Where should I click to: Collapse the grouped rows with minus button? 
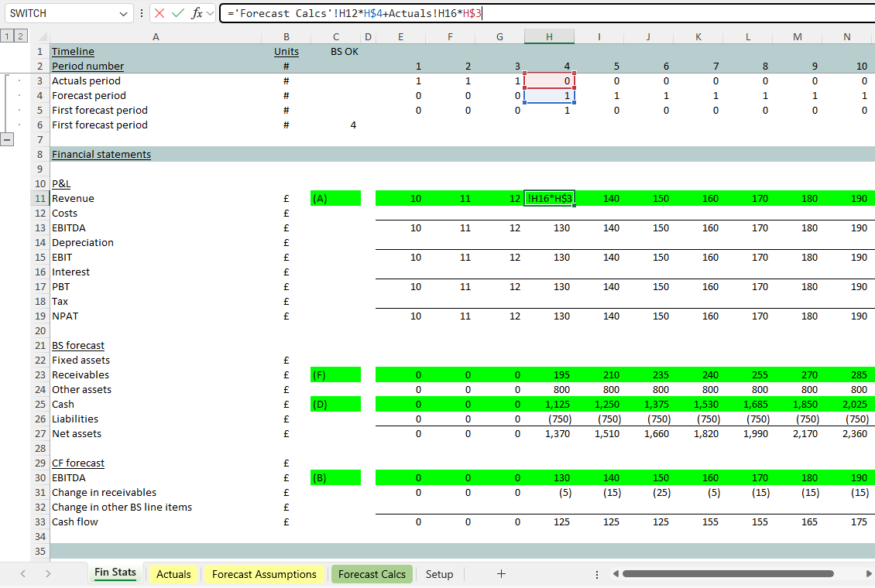point(9,140)
